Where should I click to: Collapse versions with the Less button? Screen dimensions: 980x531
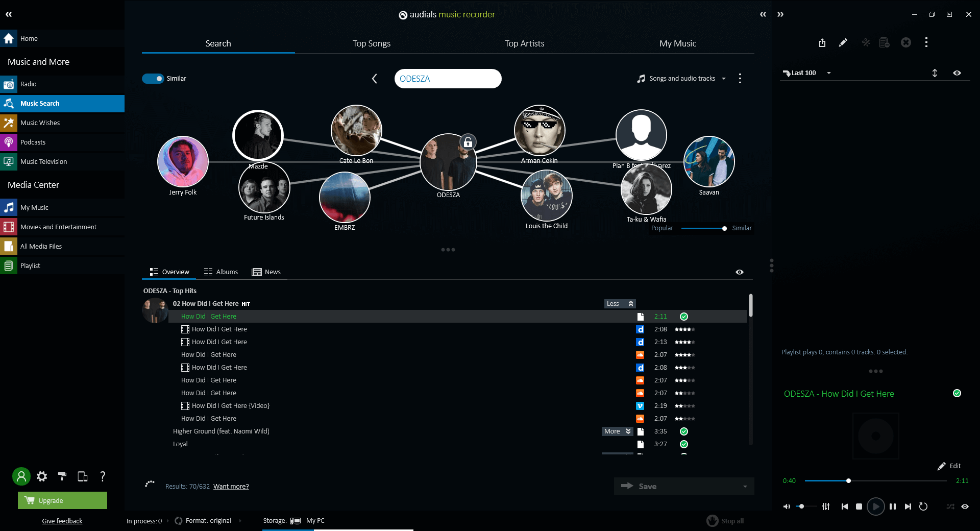(620, 304)
